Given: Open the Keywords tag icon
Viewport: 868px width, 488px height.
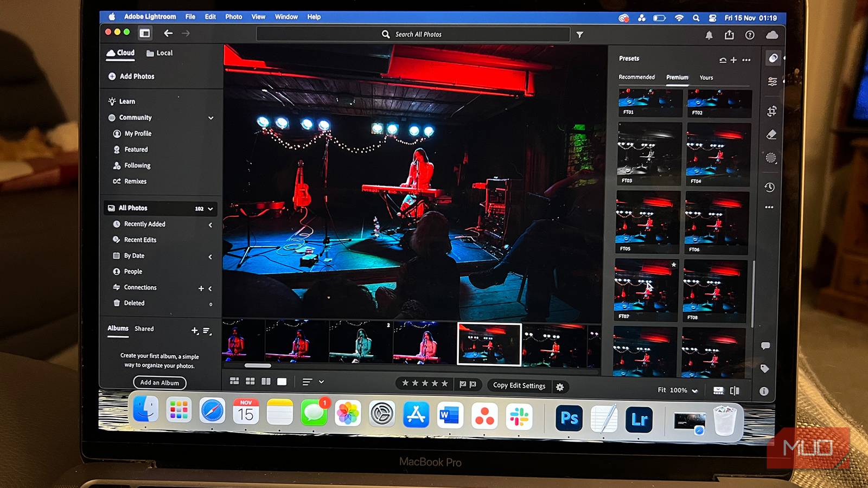Looking at the screenshot, I should (x=765, y=369).
